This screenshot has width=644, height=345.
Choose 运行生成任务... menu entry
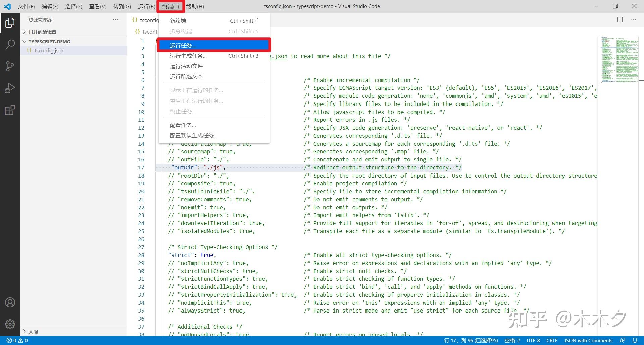[214, 56]
